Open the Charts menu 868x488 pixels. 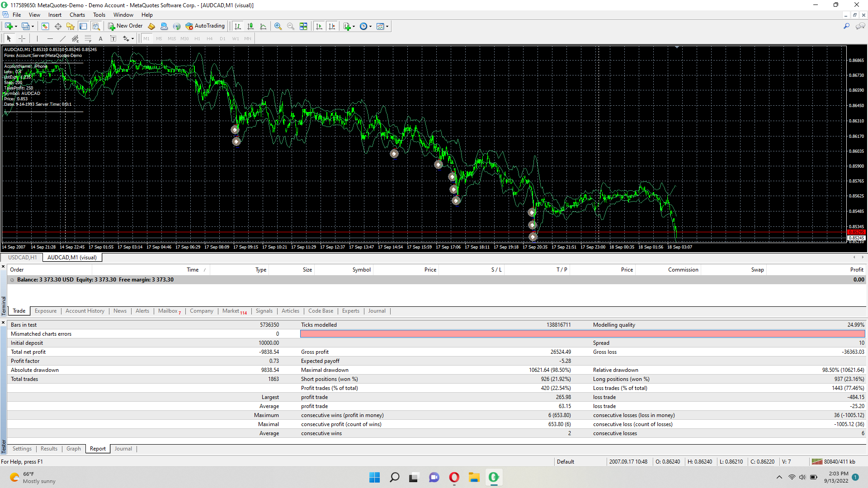coord(77,15)
